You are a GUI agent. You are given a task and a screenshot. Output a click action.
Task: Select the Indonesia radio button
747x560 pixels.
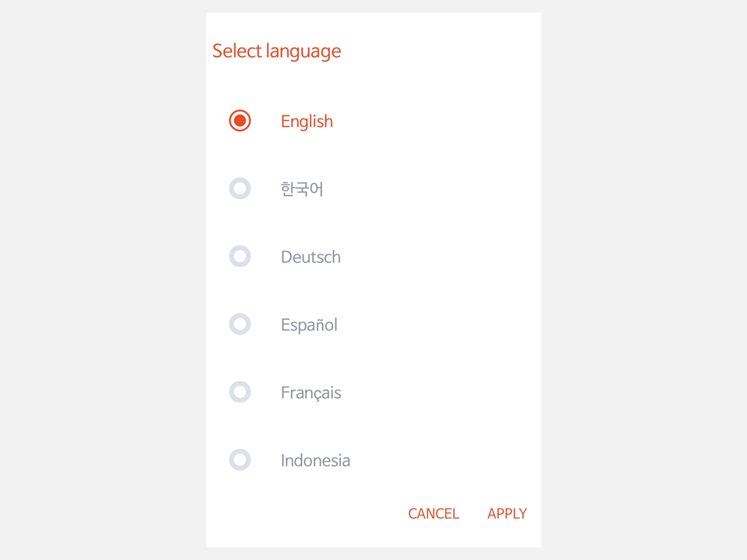pos(240,460)
